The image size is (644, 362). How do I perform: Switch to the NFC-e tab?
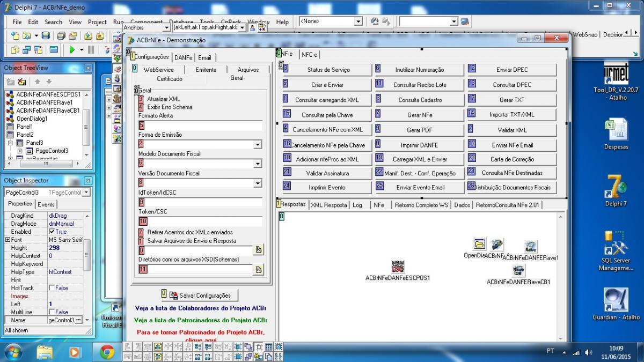(x=310, y=55)
